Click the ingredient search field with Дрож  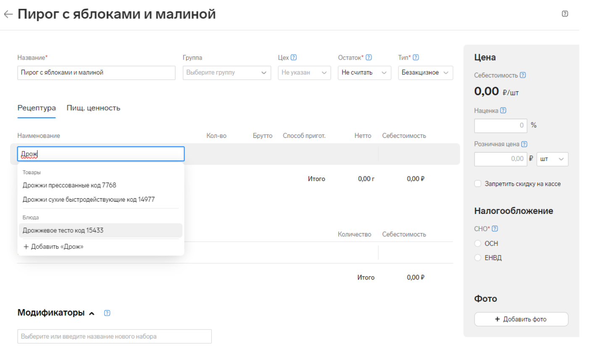tap(101, 154)
